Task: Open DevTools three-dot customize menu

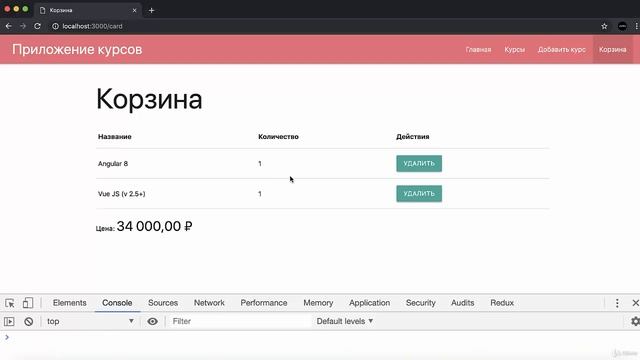Action: coord(617,303)
